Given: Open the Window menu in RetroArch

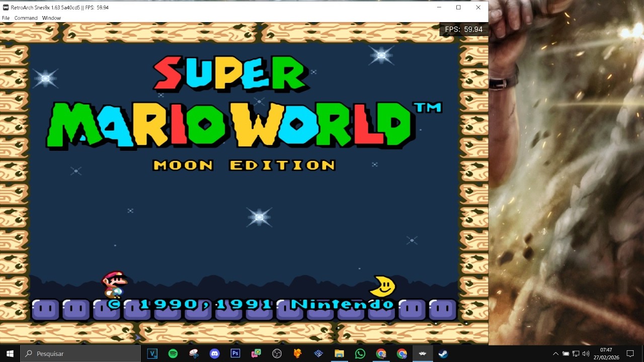Looking at the screenshot, I should [x=51, y=18].
